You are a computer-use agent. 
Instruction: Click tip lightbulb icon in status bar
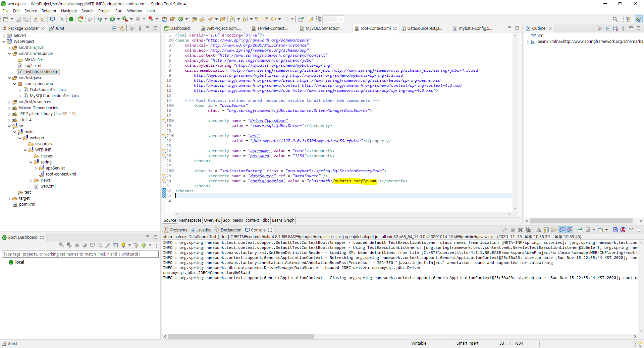coord(640,344)
